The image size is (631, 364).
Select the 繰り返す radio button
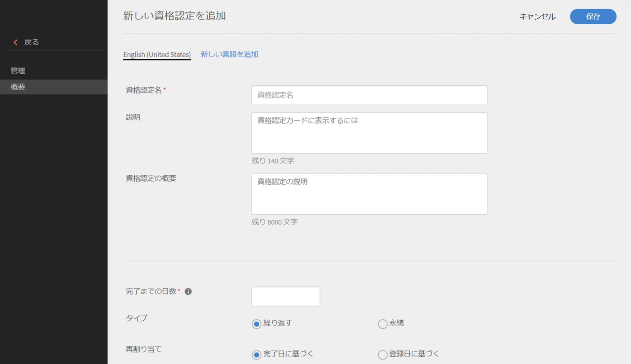point(256,324)
